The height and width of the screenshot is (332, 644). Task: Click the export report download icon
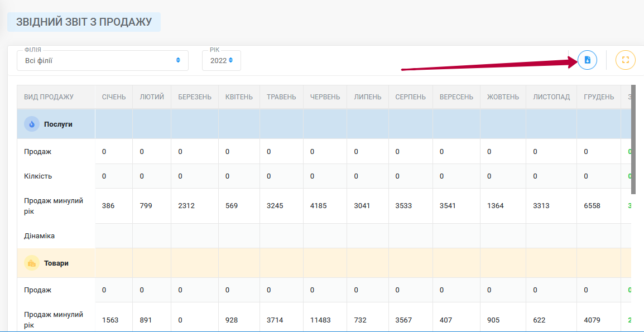click(x=587, y=60)
